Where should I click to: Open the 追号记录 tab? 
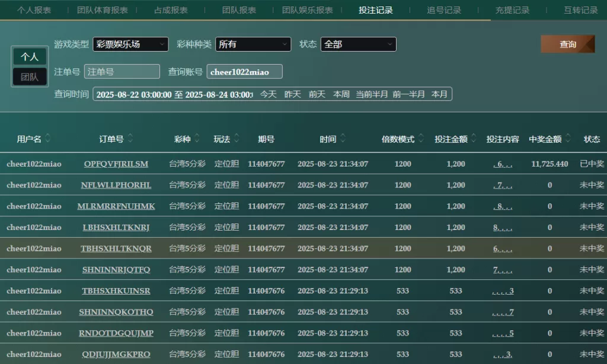444,10
